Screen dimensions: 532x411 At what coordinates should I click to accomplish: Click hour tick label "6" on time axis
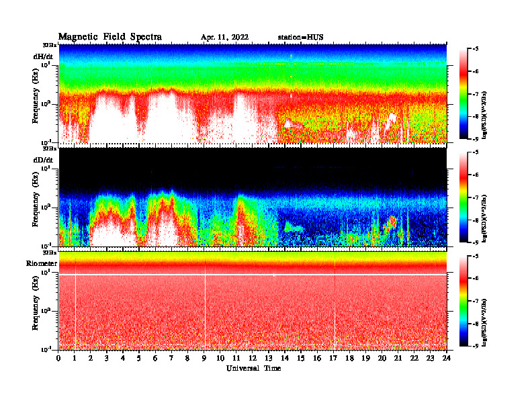pos(155,358)
